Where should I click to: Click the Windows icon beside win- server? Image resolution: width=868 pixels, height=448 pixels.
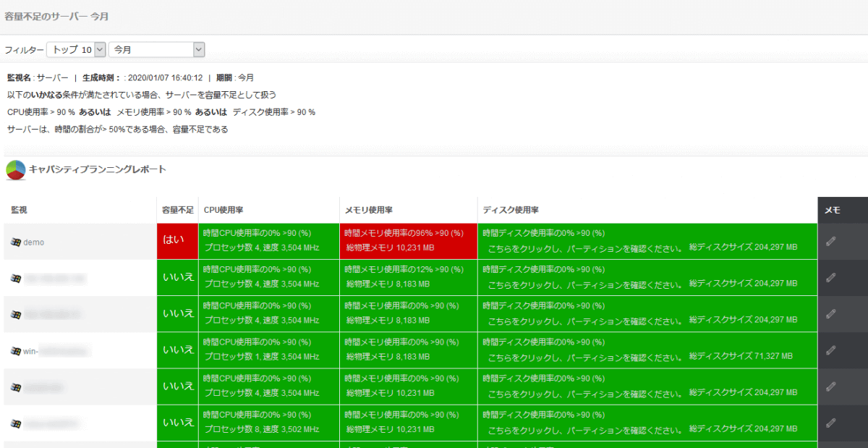(15, 351)
